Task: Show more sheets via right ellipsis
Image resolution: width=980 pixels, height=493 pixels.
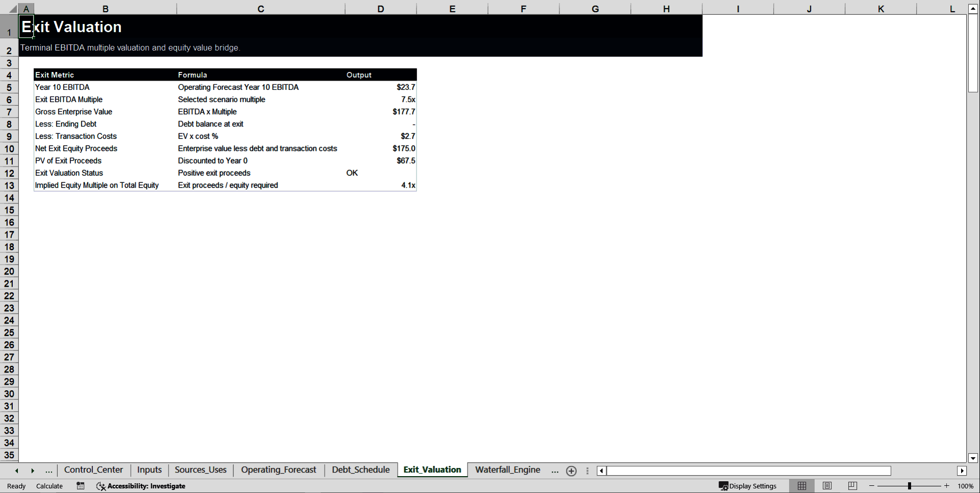Action: tap(555, 471)
